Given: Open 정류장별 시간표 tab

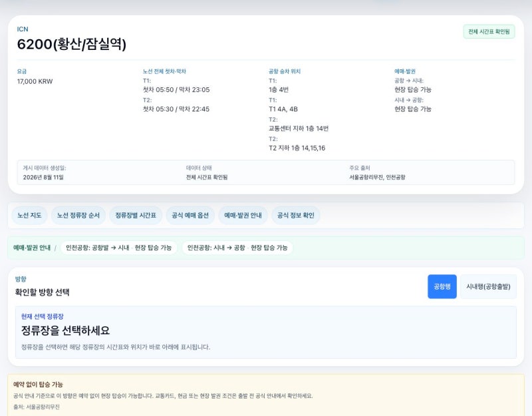Looking at the screenshot, I should pyautogui.click(x=136, y=215).
